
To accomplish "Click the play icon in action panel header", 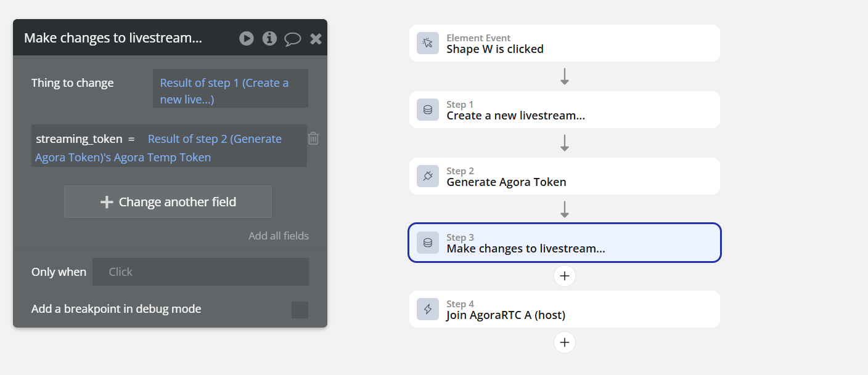I will coord(247,38).
